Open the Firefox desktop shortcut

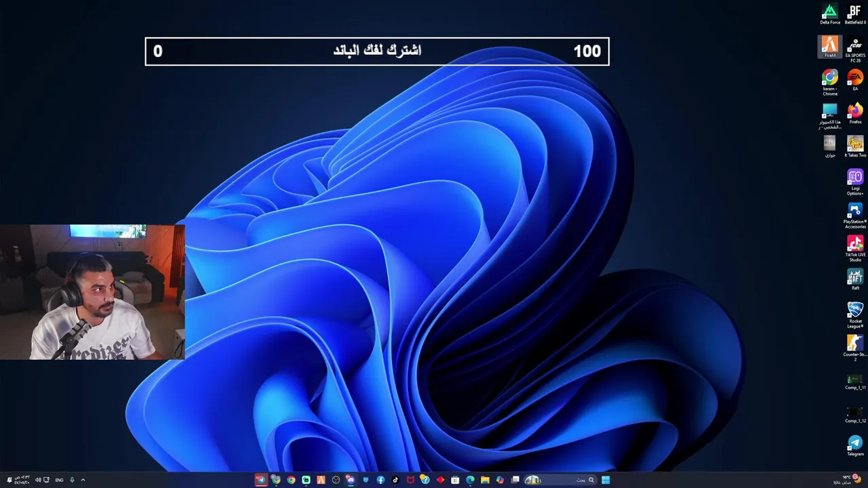[855, 113]
